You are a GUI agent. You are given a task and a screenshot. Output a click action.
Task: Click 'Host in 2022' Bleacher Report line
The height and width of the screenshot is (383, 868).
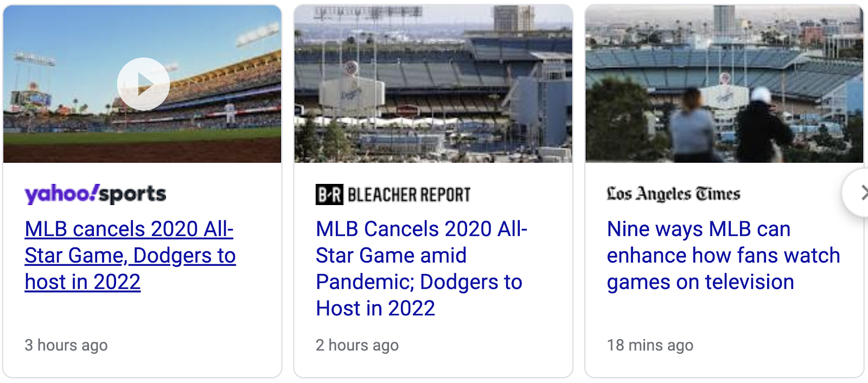375,309
